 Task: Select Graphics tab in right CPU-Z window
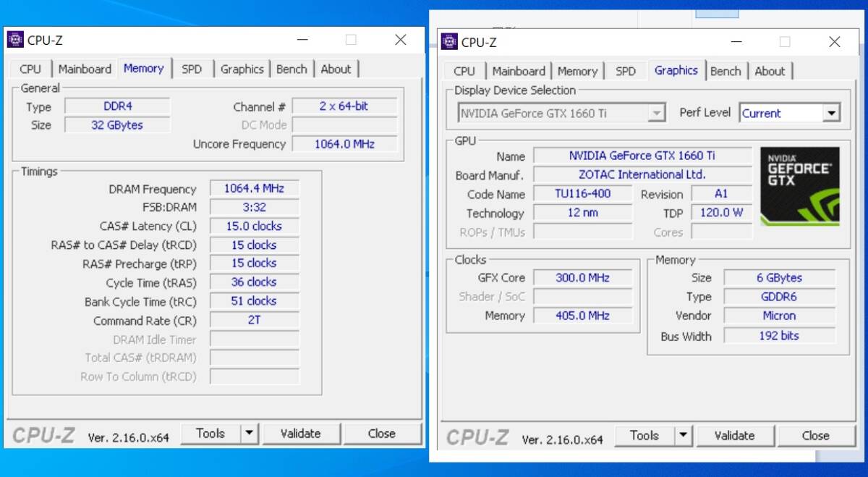[676, 70]
